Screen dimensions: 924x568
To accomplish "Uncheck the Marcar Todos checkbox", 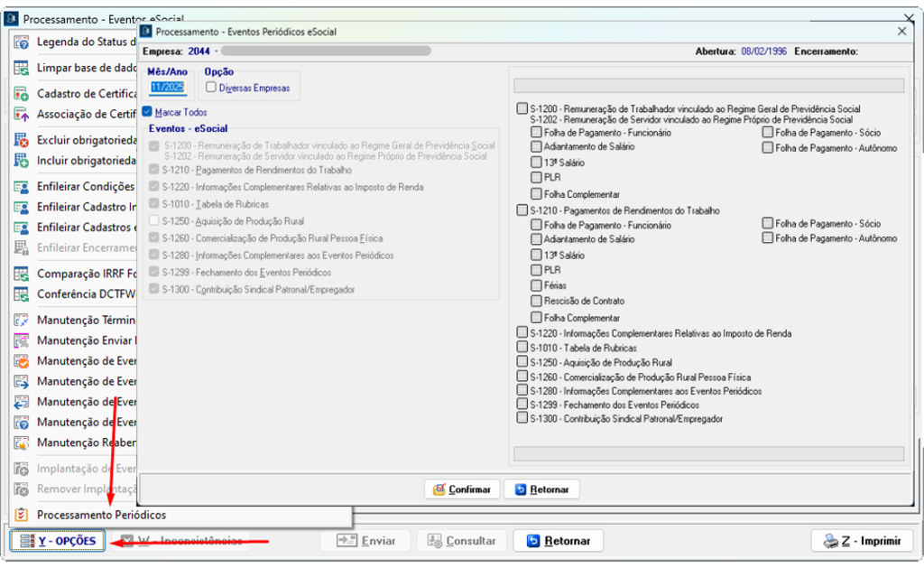I will tap(147, 112).
